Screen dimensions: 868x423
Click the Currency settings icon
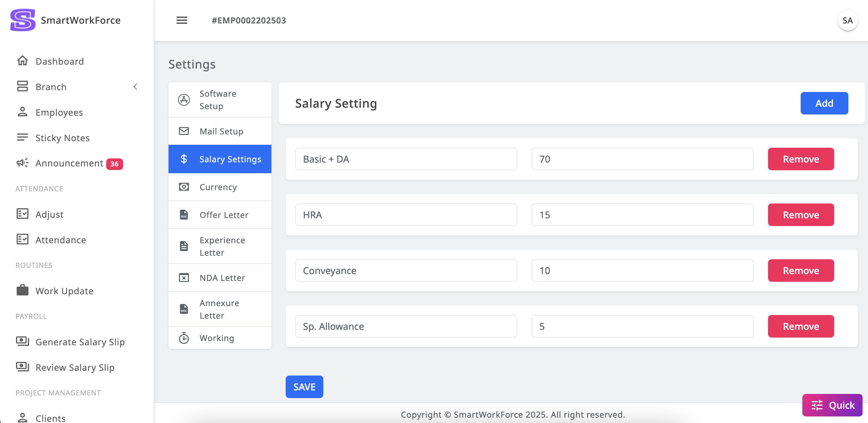coord(184,187)
